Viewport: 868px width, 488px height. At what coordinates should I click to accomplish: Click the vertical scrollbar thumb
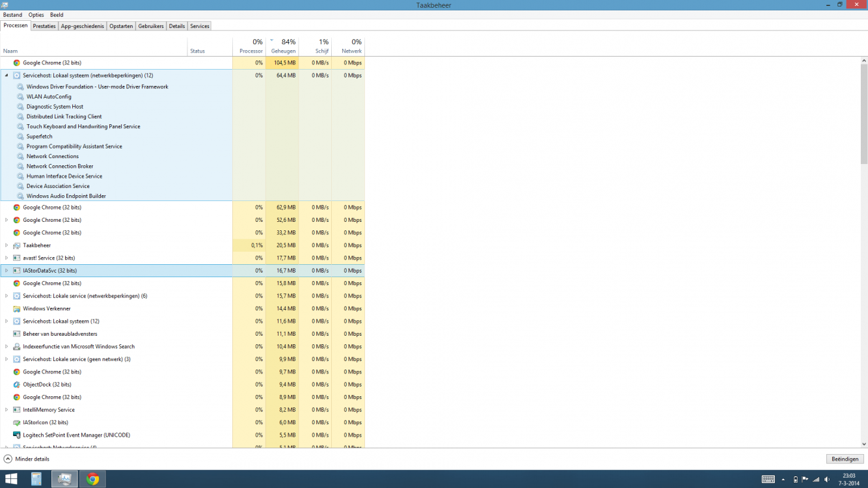coord(864,114)
